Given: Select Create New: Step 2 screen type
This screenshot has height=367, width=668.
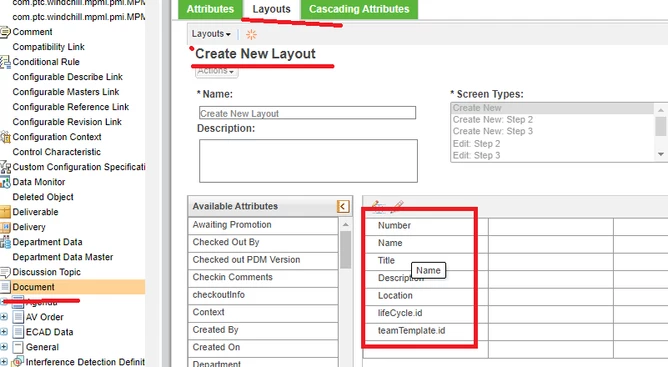Looking at the screenshot, I should (x=553, y=120).
